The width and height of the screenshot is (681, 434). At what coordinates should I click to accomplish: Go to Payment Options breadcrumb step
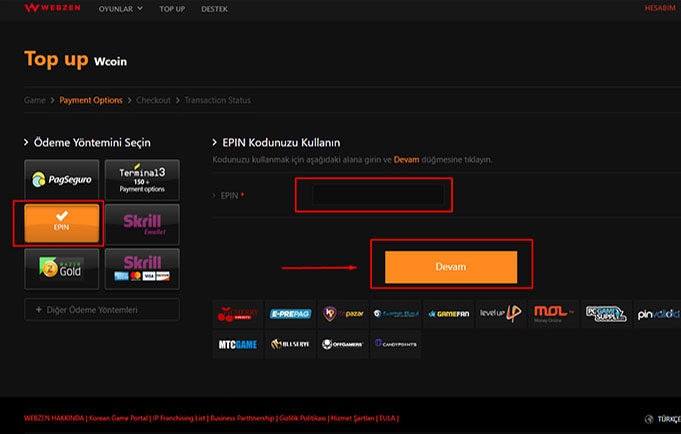click(91, 100)
